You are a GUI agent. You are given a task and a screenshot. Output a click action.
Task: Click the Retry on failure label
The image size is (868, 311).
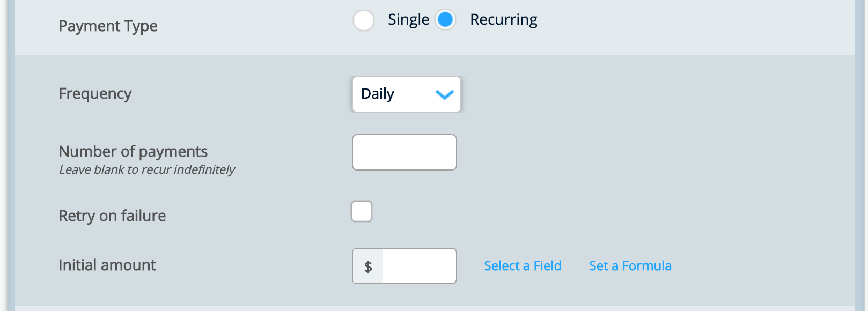112,216
